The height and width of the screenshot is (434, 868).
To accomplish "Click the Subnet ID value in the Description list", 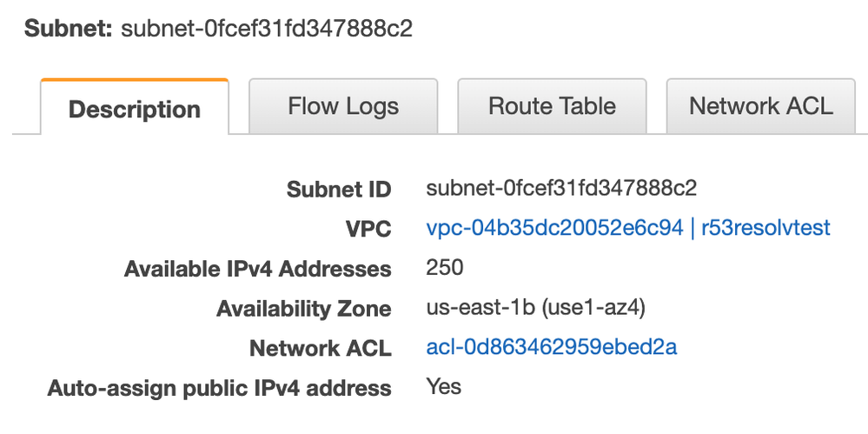I will pyautogui.click(x=560, y=189).
